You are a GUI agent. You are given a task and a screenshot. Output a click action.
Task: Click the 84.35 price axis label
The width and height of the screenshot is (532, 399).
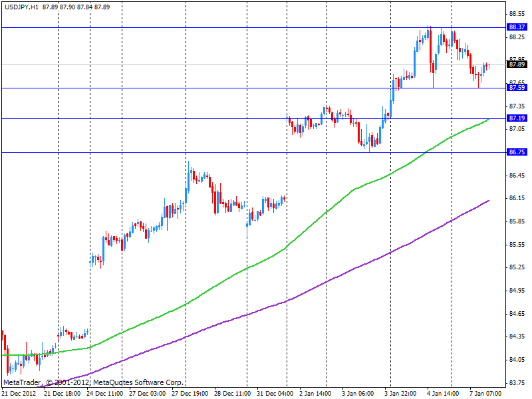(x=517, y=336)
